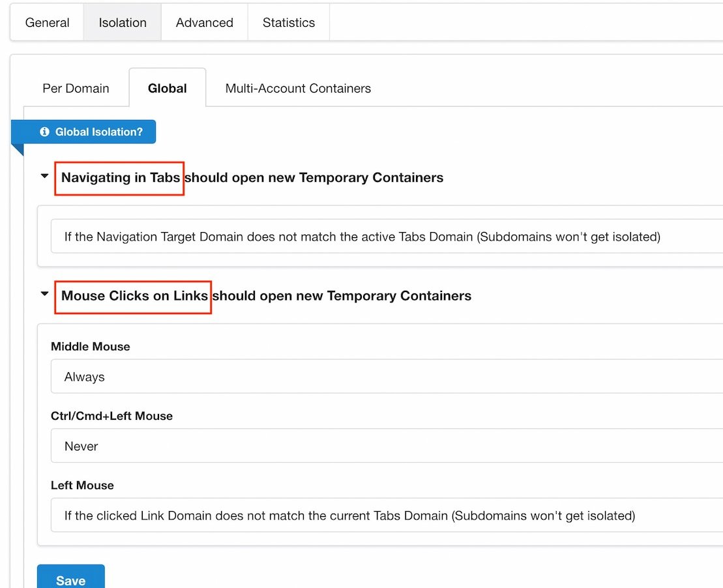Collapse the Mouse Clicks on Links triangle
Viewport: 723px width, 588px height.
point(44,294)
